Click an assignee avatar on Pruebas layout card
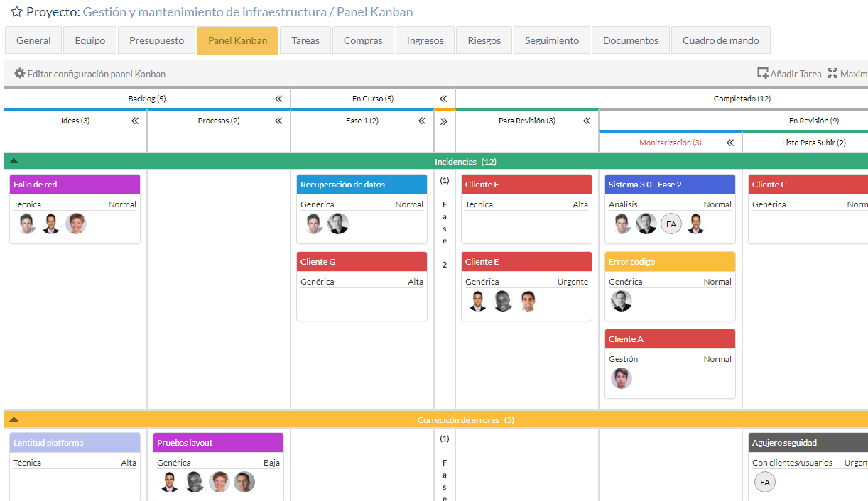The image size is (868, 501). [x=169, y=481]
